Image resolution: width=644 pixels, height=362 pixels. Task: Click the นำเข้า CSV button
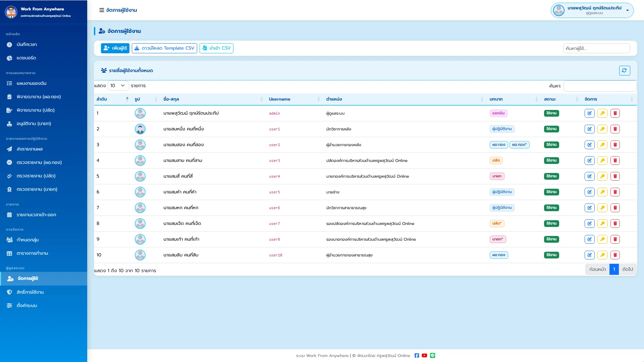pyautogui.click(x=216, y=48)
